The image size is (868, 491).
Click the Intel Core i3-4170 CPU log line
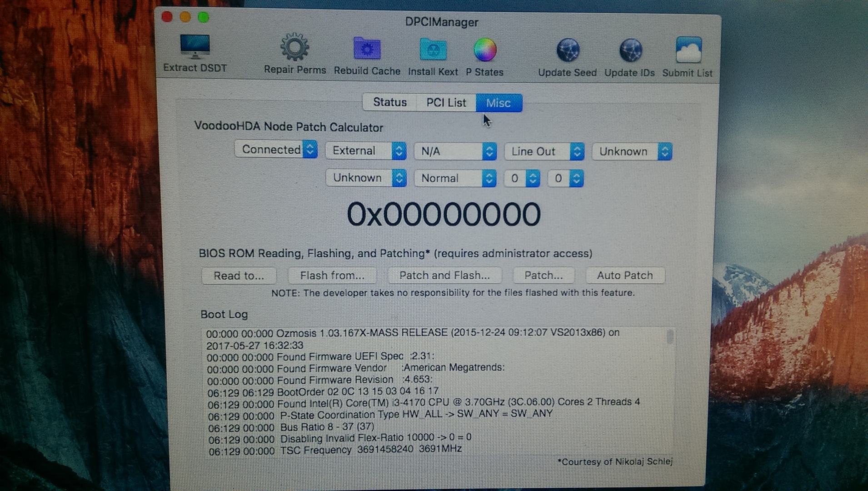[x=424, y=403]
